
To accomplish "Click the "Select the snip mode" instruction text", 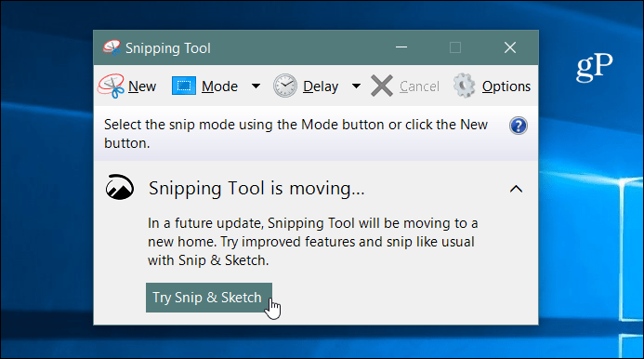I will [296, 134].
